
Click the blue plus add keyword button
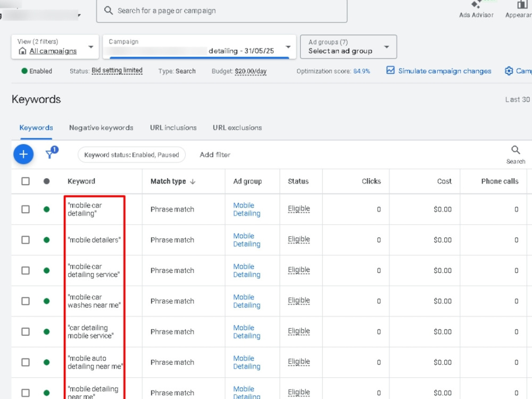coord(23,154)
